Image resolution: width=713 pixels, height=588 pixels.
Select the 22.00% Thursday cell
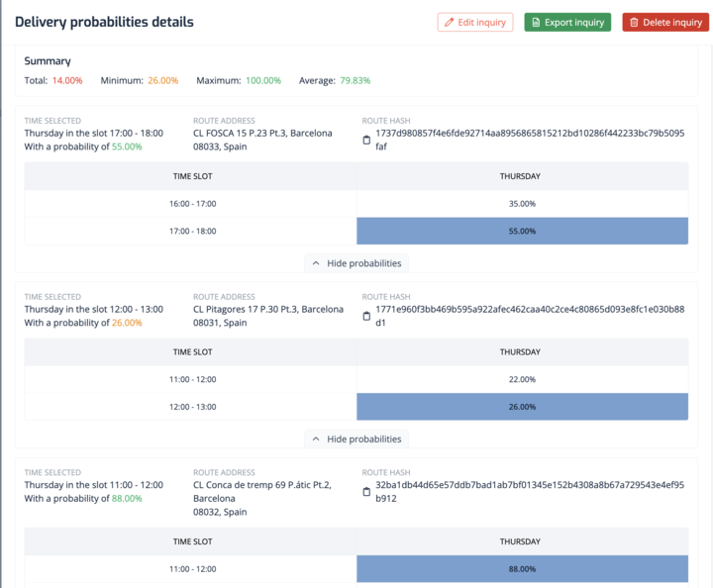click(522, 379)
